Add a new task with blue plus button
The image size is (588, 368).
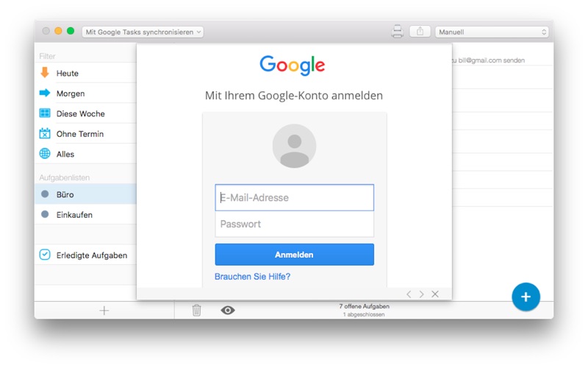[x=526, y=297]
